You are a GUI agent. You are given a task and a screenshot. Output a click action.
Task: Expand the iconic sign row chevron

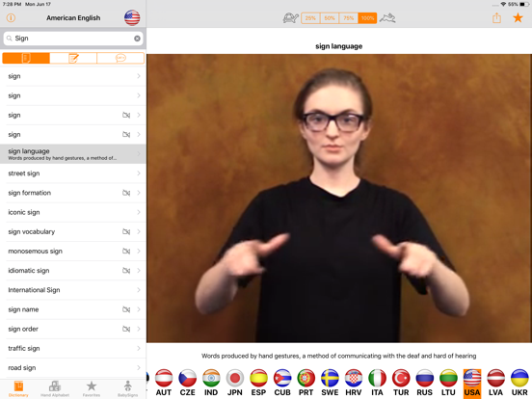click(139, 212)
